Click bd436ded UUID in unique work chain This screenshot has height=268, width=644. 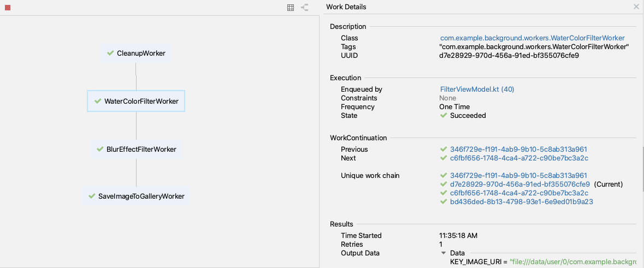click(x=521, y=202)
